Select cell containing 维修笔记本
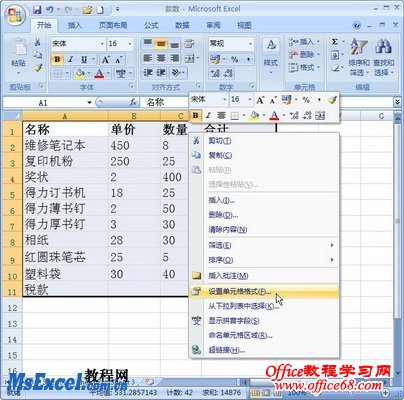This screenshot has height=400, width=404. tap(65, 145)
